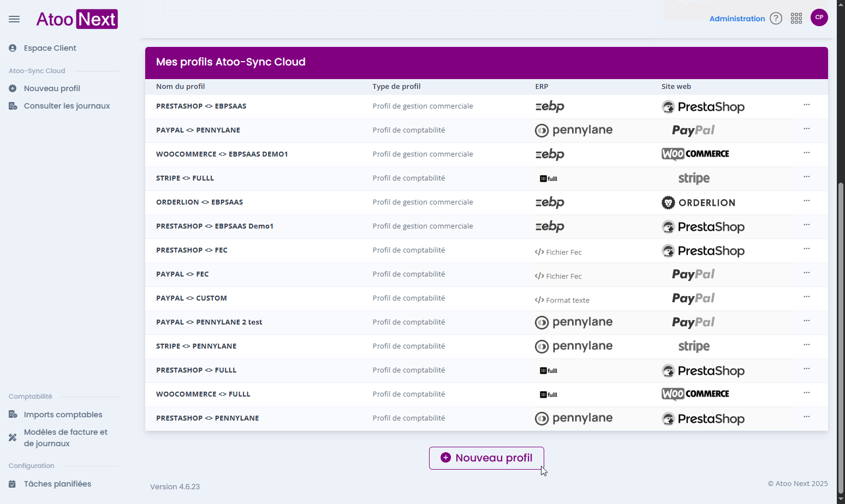This screenshot has width=845, height=504.
Task: Select the STRIPE <> PENNYLANE profile name
Action: pos(196,346)
